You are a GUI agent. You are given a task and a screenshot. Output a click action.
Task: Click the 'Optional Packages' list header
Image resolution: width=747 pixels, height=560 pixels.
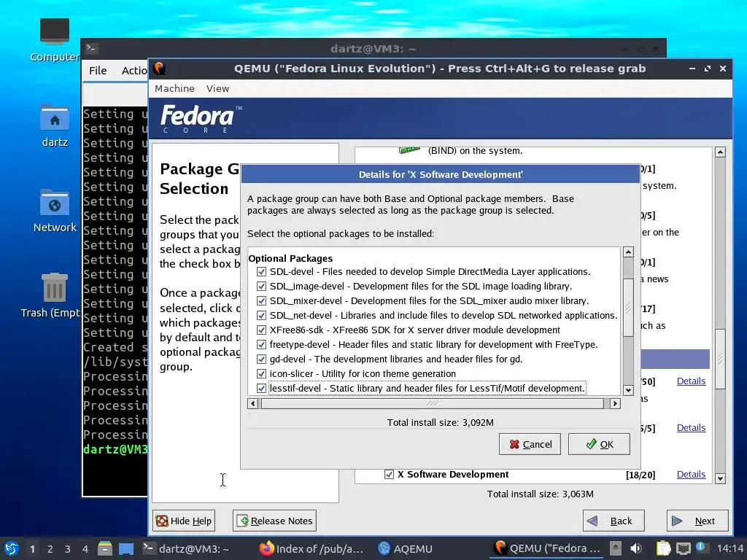point(290,259)
